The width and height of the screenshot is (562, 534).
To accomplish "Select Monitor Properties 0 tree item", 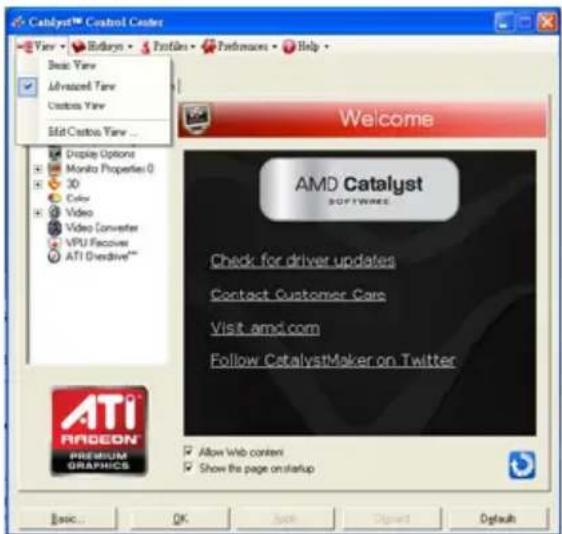I will tap(109, 168).
